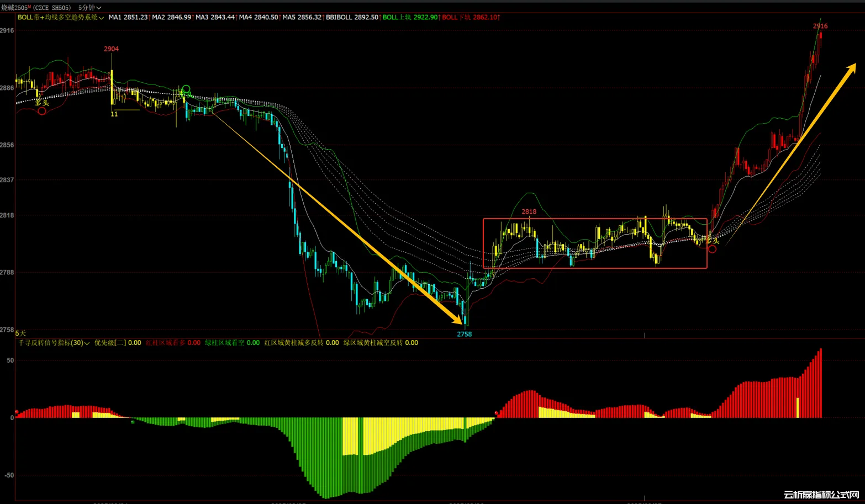Click the green circle signal marker at downtrend start
The height and width of the screenshot is (504, 865).
(x=186, y=89)
